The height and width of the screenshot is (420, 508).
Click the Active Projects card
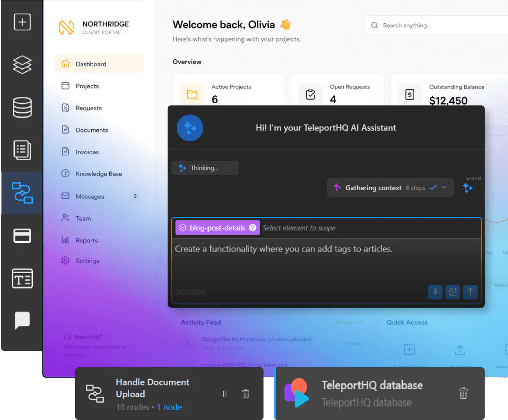[x=228, y=90]
